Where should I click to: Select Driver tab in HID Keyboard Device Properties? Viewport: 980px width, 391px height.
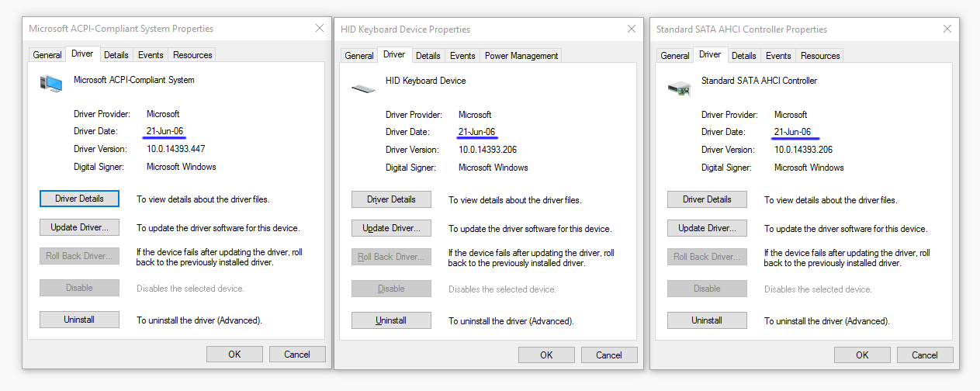point(394,54)
